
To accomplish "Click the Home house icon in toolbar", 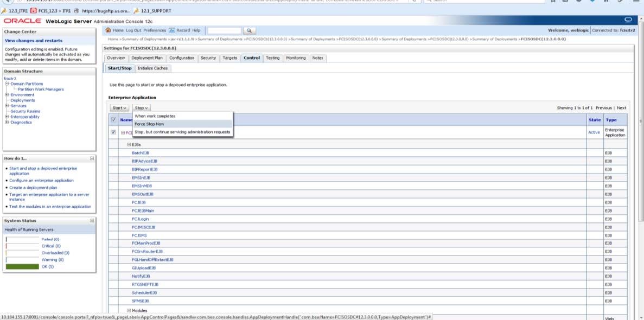I will [x=109, y=30].
